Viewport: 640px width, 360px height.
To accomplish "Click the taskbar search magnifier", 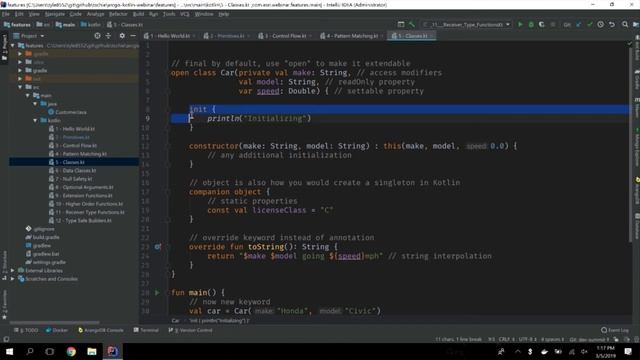I will [x=30, y=351].
